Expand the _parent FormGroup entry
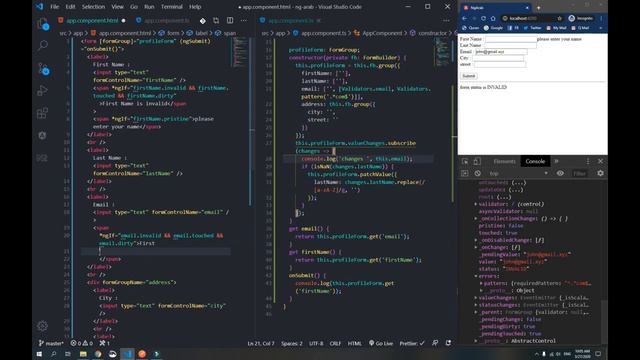 476,312
